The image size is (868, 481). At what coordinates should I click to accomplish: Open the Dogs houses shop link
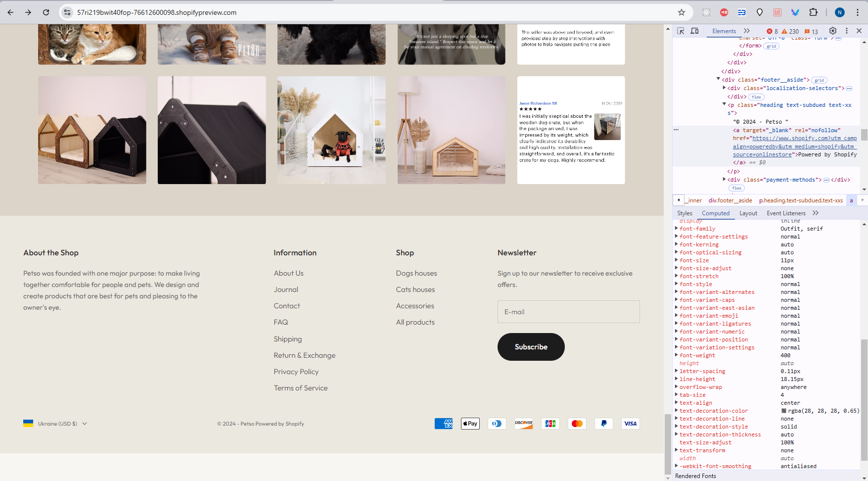[x=416, y=273]
